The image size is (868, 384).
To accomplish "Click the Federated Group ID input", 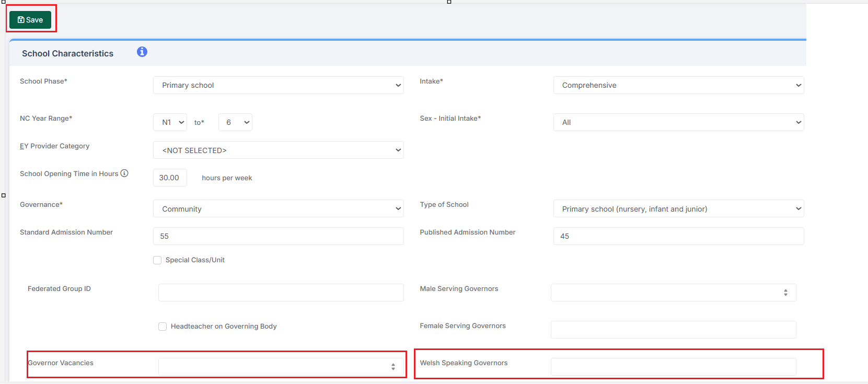I will click(x=281, y=293).
